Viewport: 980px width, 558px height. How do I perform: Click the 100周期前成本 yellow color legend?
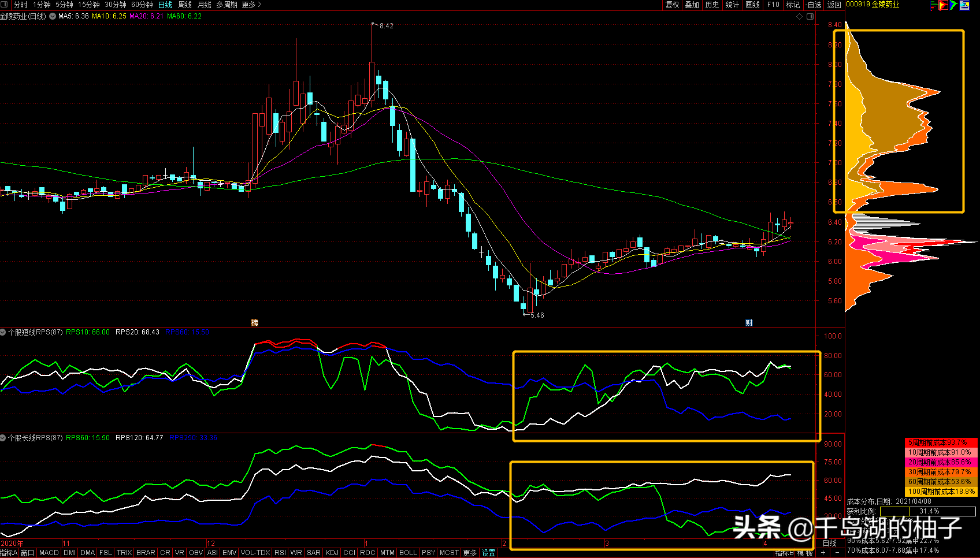(941, 492)
